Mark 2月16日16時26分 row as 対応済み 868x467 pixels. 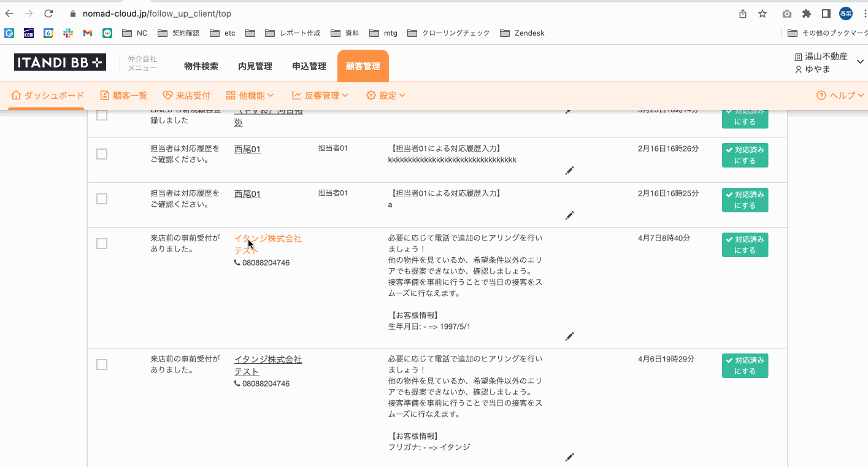[x=745, y=155]
